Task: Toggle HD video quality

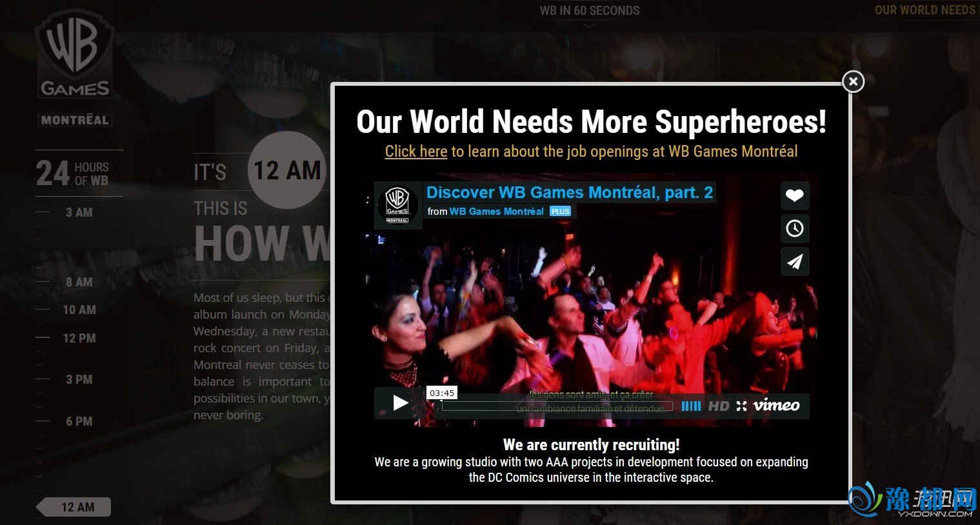Action: [x=718, y=406]
